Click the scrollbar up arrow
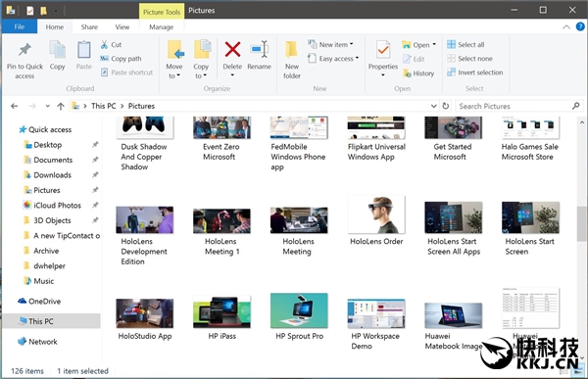This screenshot has width=588, height=379. 581,121
